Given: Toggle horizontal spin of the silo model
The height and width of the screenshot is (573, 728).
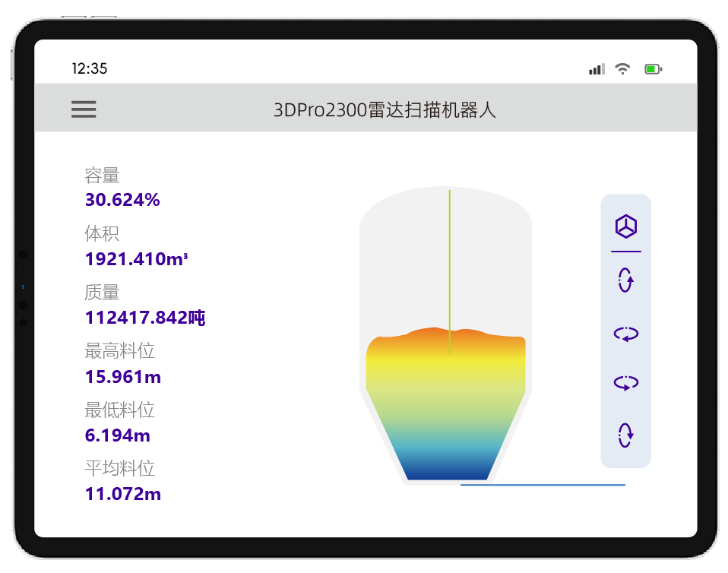Looking at the screenshot, I should point(625,334).
